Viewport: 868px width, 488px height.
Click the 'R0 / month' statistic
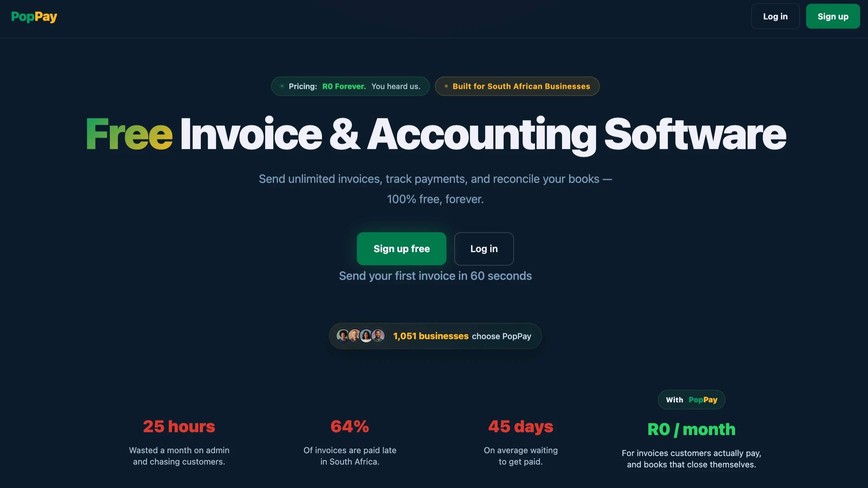(691, 429)
